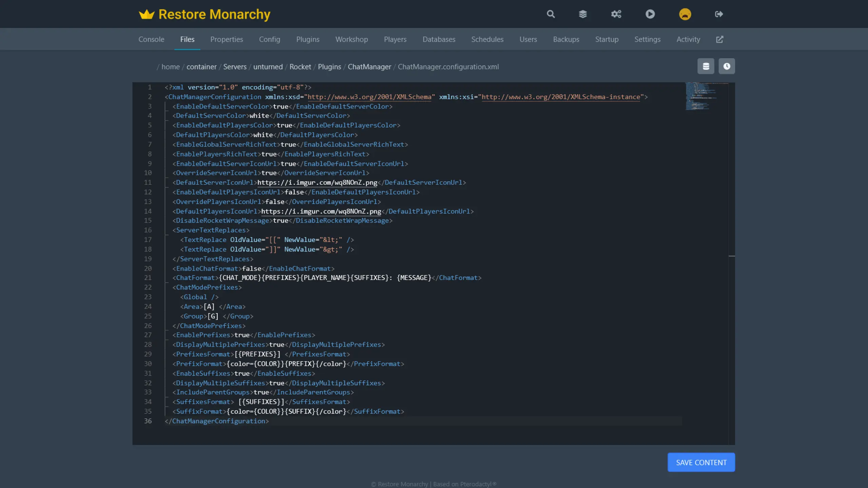This screenshot has width=868, height=488.
Task: Click the search magnifier icon
Action: 551,14
